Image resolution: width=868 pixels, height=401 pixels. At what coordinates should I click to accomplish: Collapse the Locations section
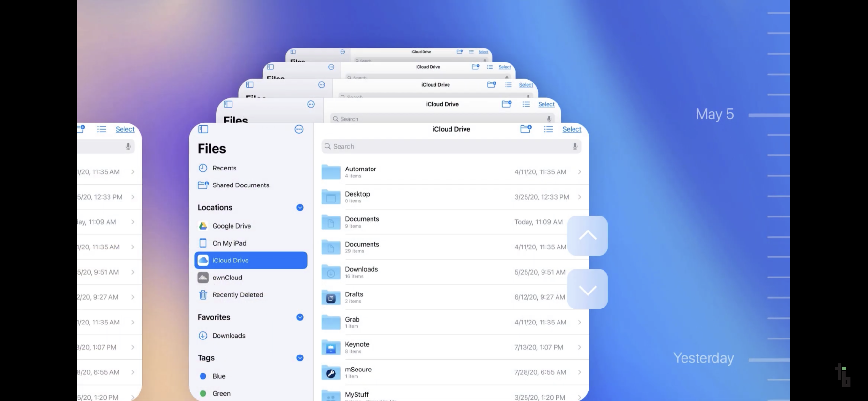[300, 207]
